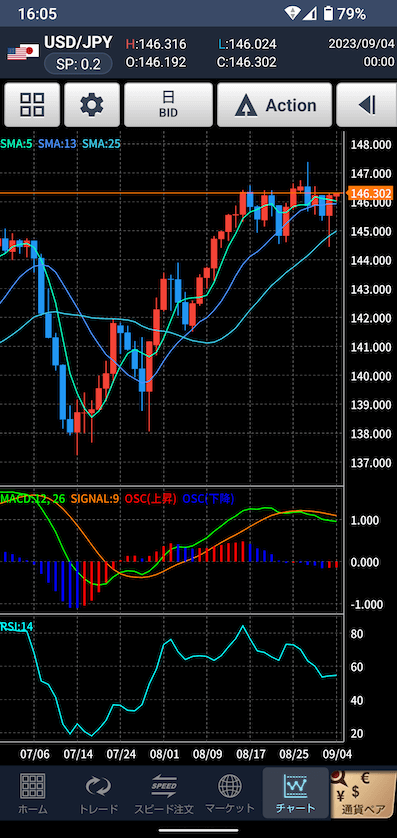Collapse panel with left arrow button
Screen dimensions: 397x838
(367, 105)
